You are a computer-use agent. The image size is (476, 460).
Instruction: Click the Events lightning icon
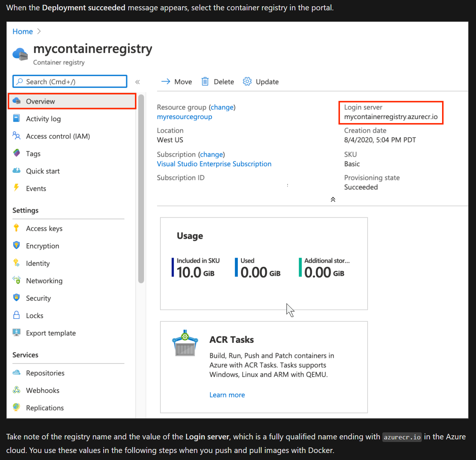point(16,188)
